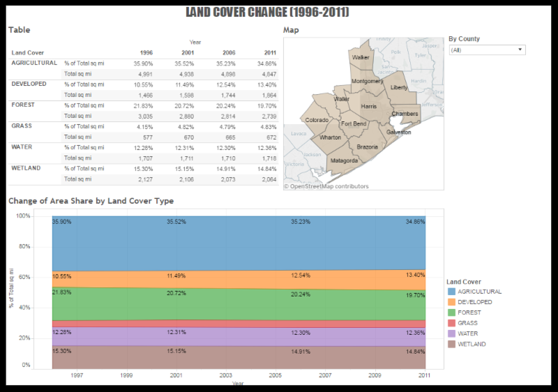Select Colorado county on the map
Screen dimensions: 558x392
pos(317,120)
